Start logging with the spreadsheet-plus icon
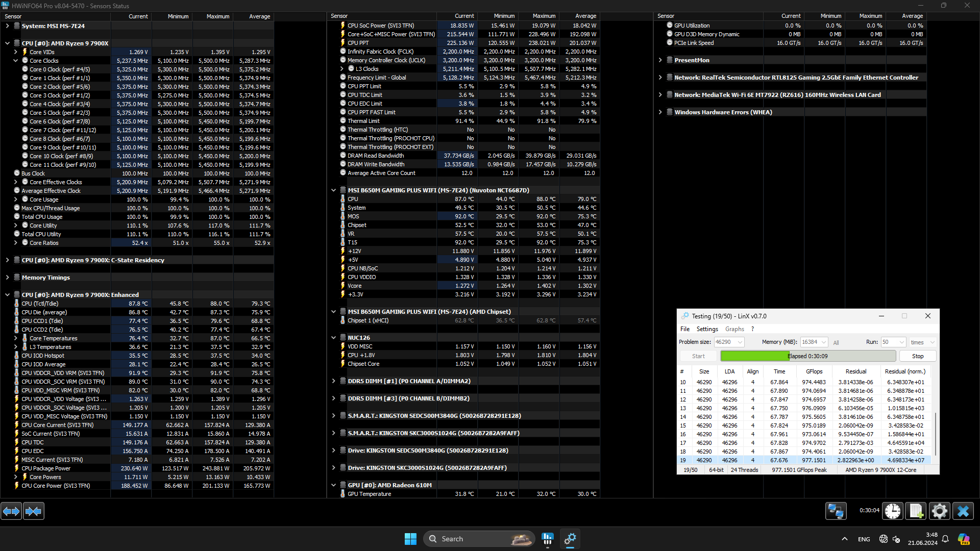The height and width of the screenshot is (551, 980). [x=916, y=511]
